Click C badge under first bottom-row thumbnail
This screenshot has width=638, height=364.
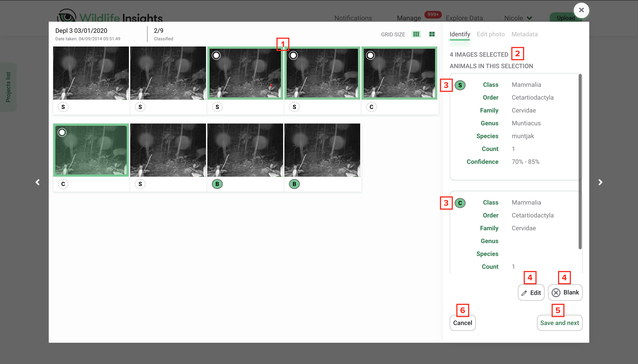click(x=63, y=184)
